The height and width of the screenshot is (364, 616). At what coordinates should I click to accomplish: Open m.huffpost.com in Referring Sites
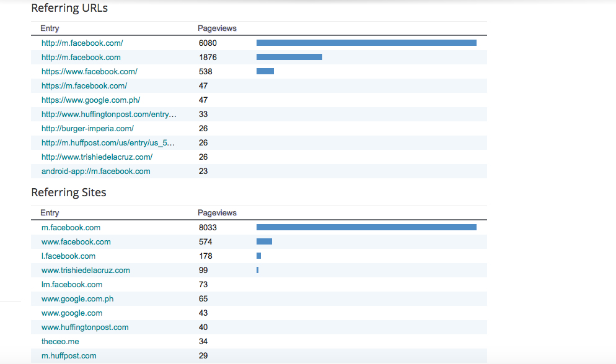pos(69,356)
